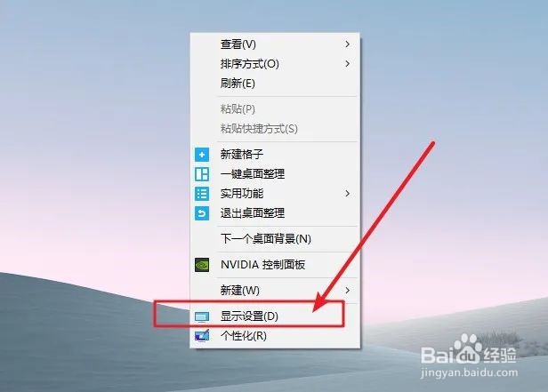Open 个性化(R) menu entry
Image resolution: width=548 pixels, height=392 pixels.
tap(275, 336)
